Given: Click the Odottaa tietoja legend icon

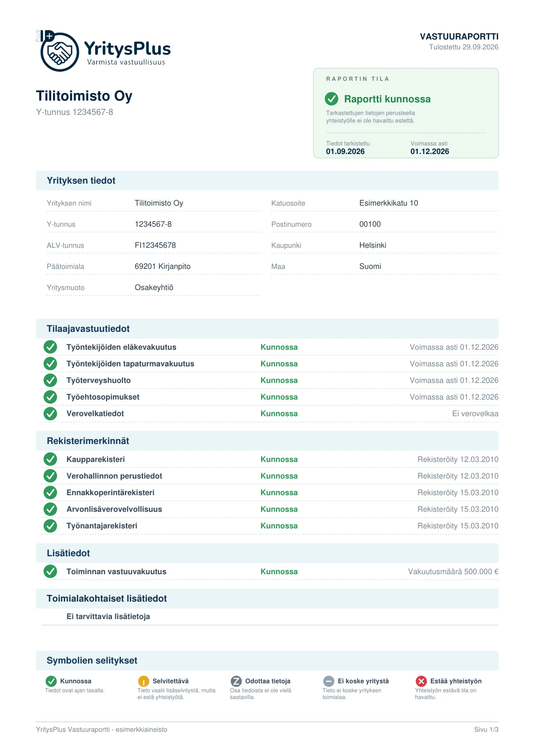Looking at the screenshot, I should [x=236, y=681].
